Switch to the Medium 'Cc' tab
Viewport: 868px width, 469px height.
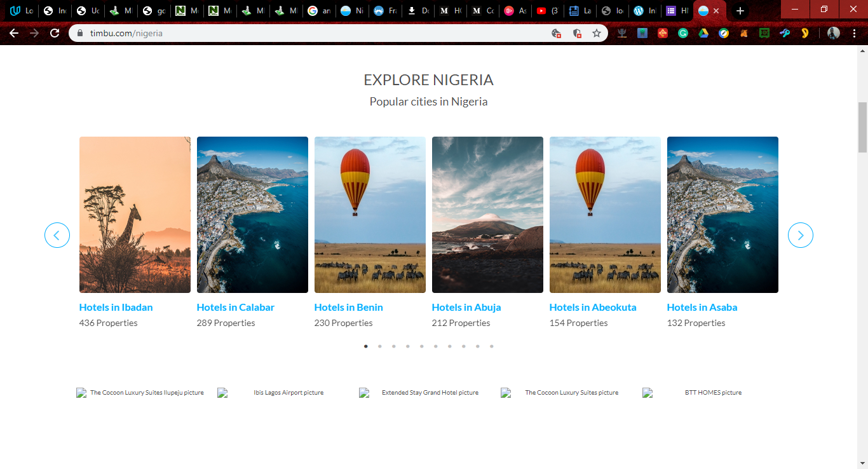(484, 11)
